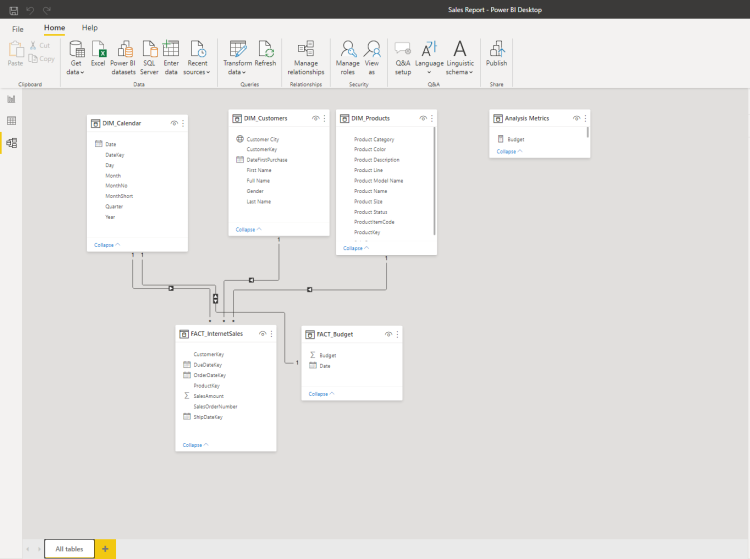750x559 pixels.
Task: Click the Redo arrow in title bar
Action: [46, 10]
